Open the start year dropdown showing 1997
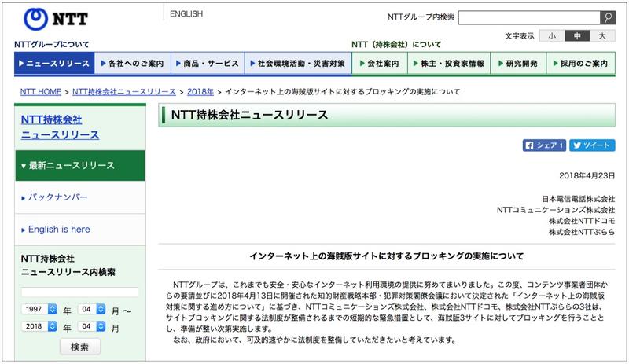 tap(39, 309)
